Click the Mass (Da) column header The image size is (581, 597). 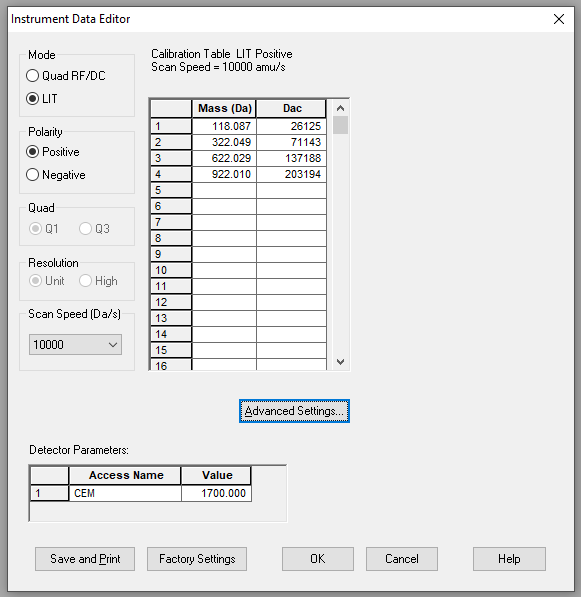point(224,109)
